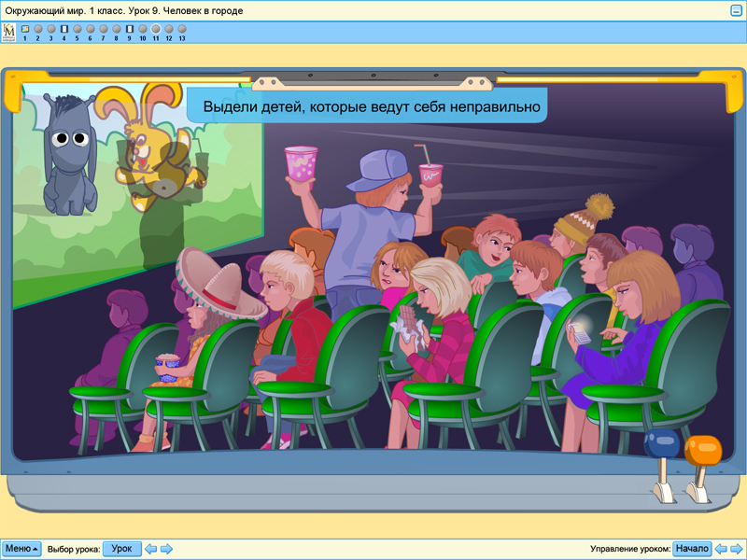The width and height of the screenshot is (747, 560).
Task: Open step 4 page icon
Action: pos(63,29)
